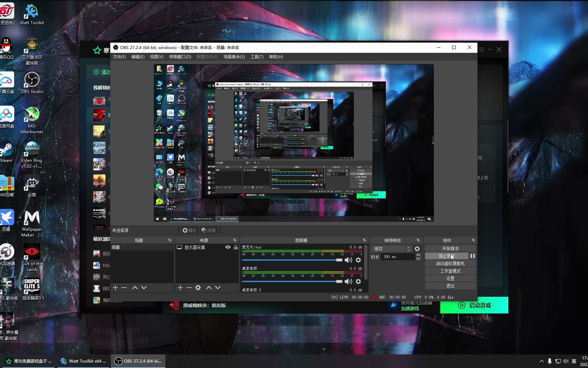Image resolution: width=588 pixels, height=368 pixels.
Task: Move the source up in the sources panel
Action: (x=209, y=288)
